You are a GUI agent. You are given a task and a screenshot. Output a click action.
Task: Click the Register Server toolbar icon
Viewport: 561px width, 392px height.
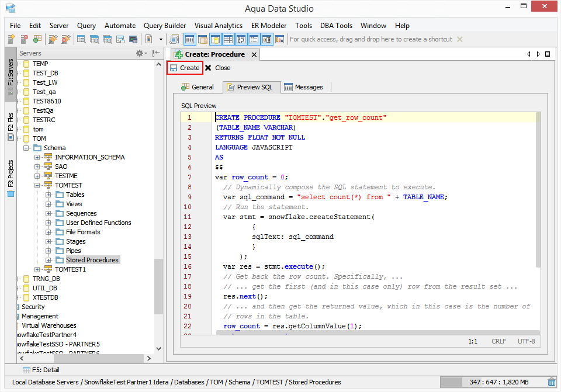point(11,39)
